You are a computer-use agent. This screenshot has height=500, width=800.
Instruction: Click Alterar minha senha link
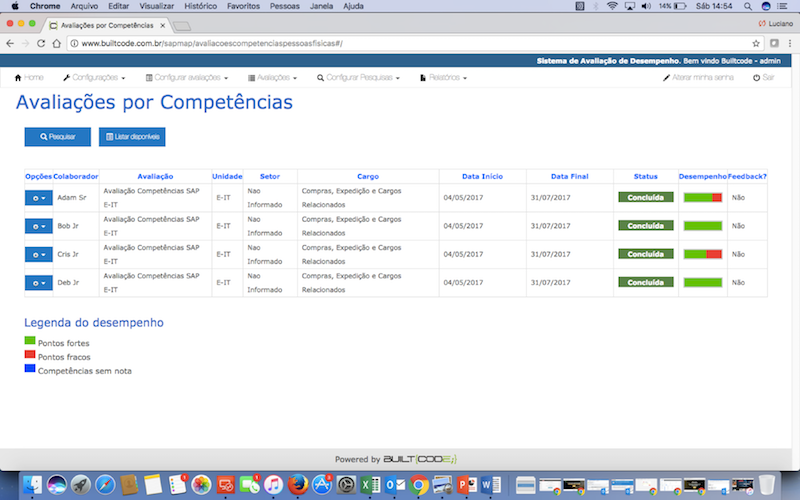point(698,78)
